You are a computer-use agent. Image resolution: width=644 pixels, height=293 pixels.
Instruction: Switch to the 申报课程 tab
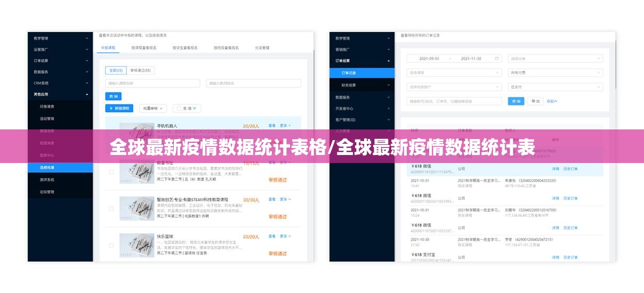[x=108, y=47]
